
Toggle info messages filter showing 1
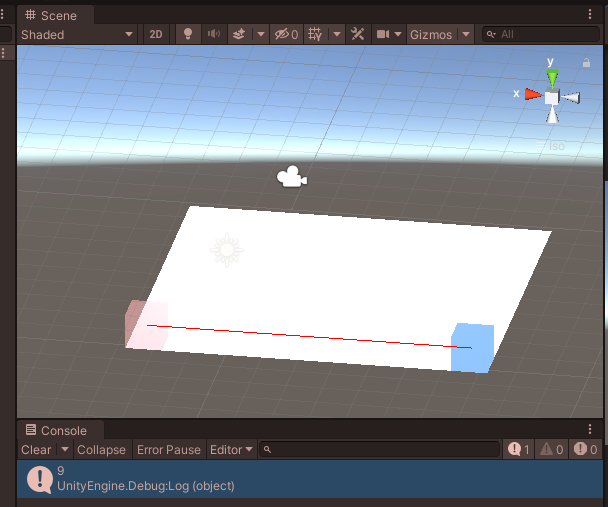(518, 450)
